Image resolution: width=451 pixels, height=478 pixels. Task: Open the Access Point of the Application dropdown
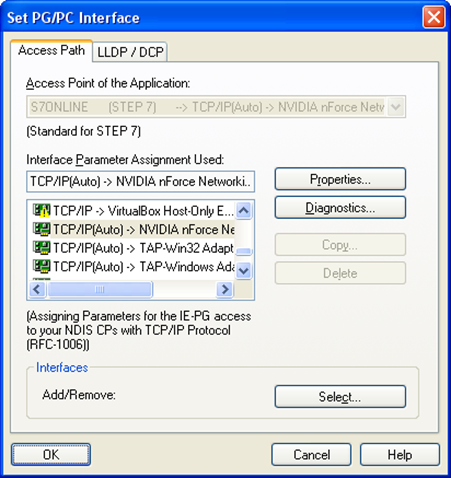point(396,107)
